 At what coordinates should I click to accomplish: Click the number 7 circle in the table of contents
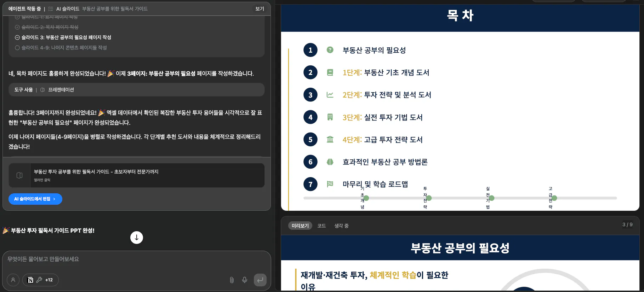(310, 184)
